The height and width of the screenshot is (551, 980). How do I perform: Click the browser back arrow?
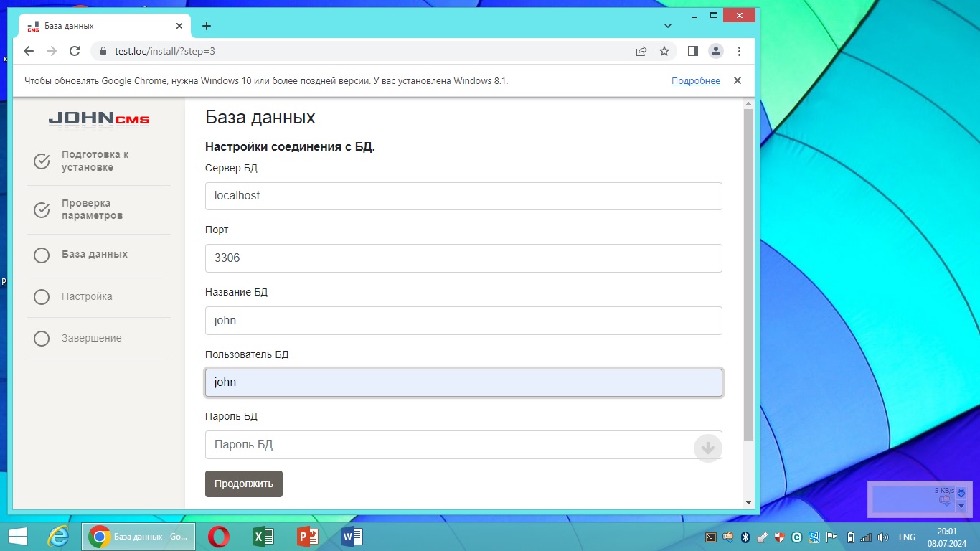[29, 51]
